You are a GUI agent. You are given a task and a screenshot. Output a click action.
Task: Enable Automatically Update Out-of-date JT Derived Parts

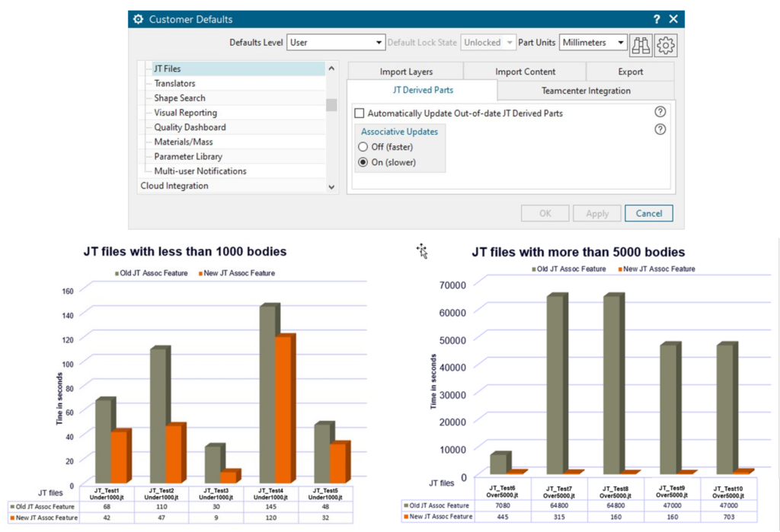point(360,113)
